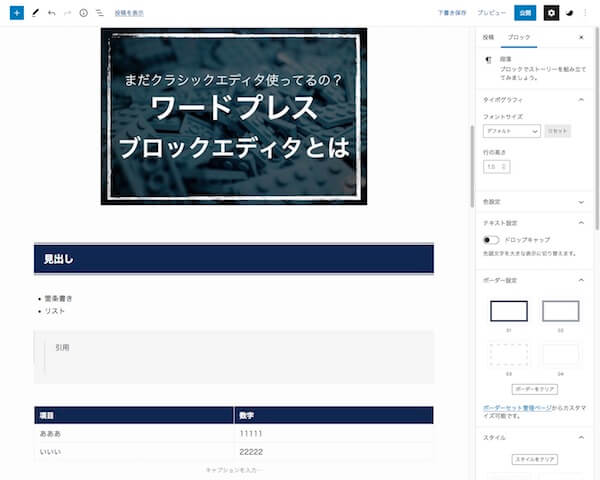This screenshot has width=600, height=480.
Task: Redo with the forward arrow icon
Action: pyautogui.click(x=67, y=13)
